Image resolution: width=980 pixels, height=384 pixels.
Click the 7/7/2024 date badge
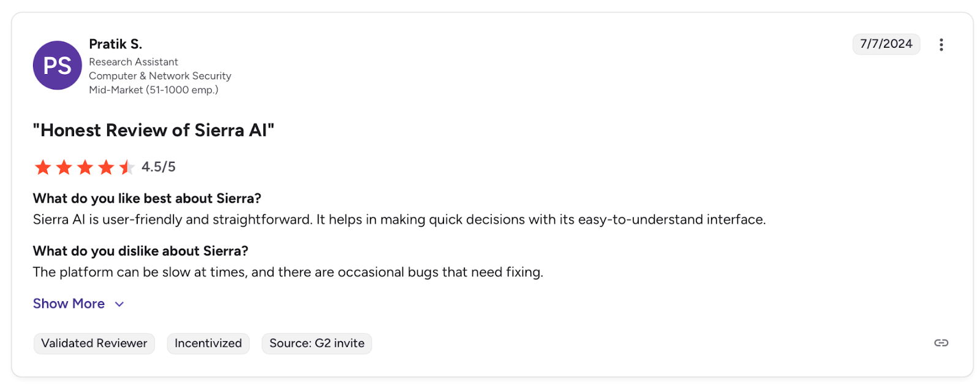886,44
